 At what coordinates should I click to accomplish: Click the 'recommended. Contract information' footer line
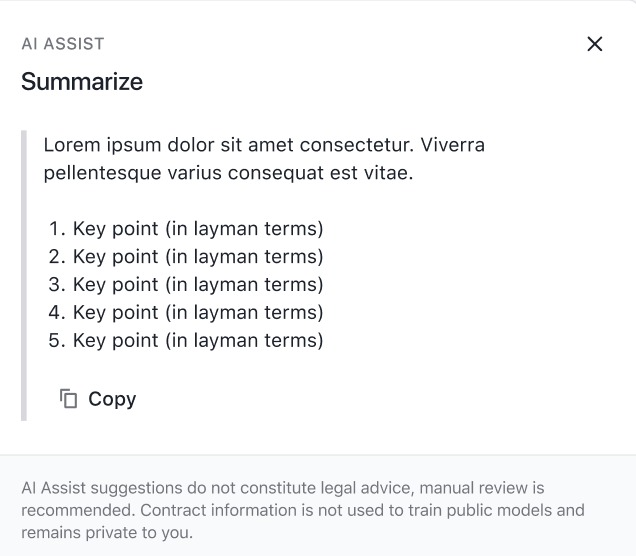(x=303, y=510)
